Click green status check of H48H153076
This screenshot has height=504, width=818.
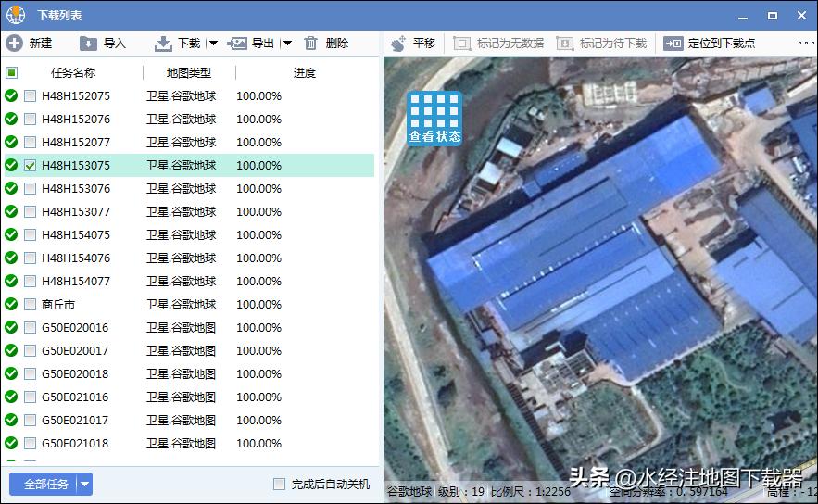[11, 188]
